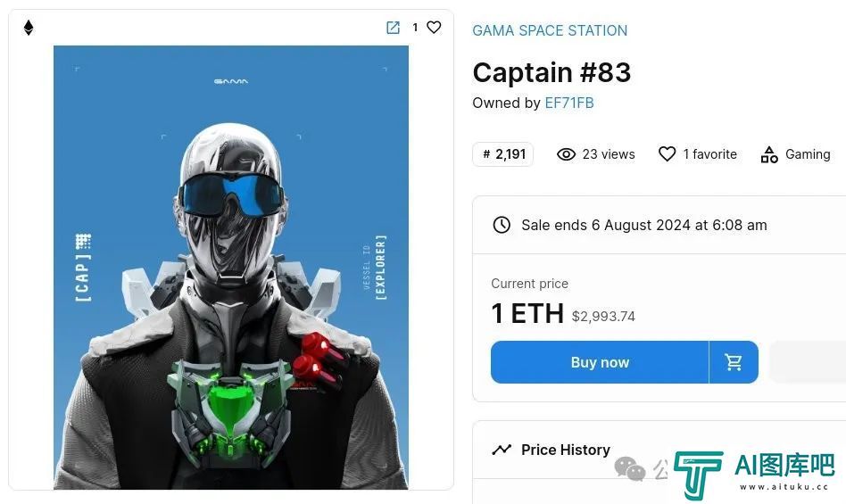Click the Buy now button
846x504 pixels.
(x=600, y=362)
